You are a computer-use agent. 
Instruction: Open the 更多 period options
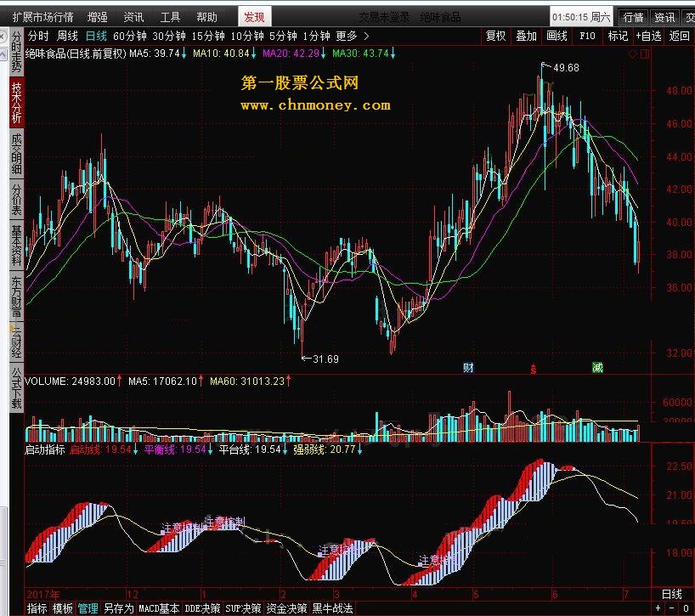[346, 36]
